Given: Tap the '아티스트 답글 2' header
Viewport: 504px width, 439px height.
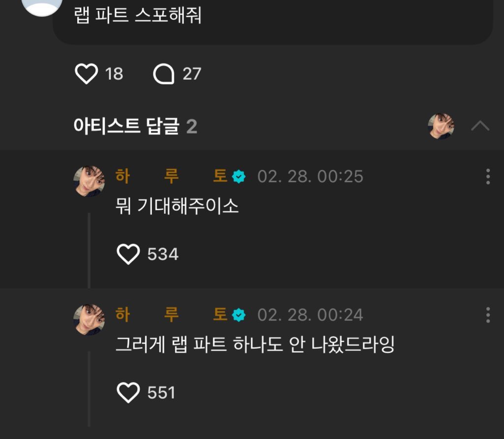Looking at the screenshot, I should point(135,127).
